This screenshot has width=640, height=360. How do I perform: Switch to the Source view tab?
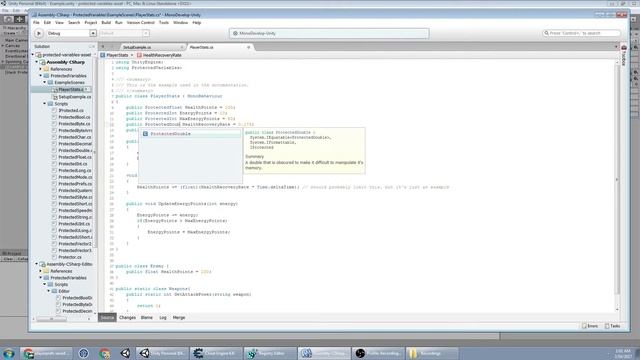coord(107,318)
